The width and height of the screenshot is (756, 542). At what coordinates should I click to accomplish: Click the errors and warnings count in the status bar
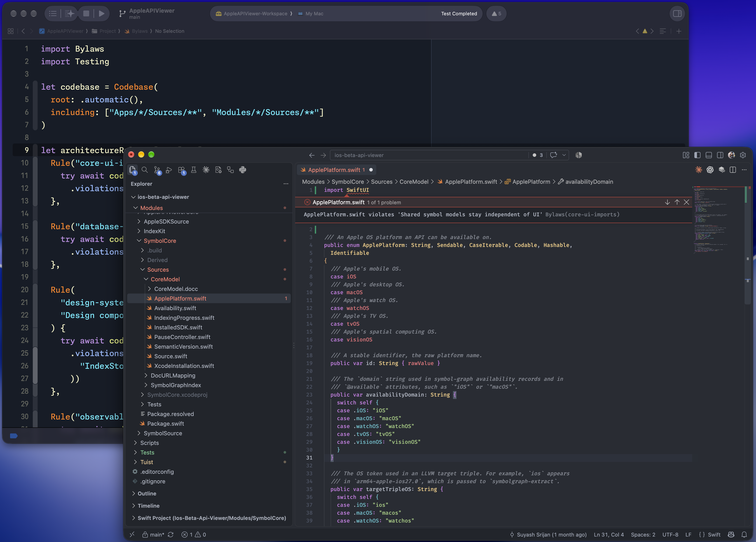point(194,534)
